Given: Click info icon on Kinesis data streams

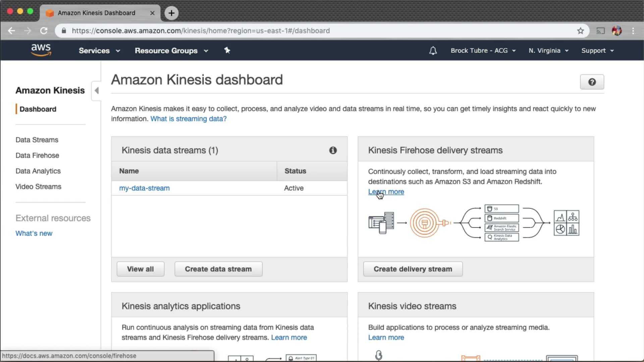Looking at the screenshot, I should tap(333, 150).
